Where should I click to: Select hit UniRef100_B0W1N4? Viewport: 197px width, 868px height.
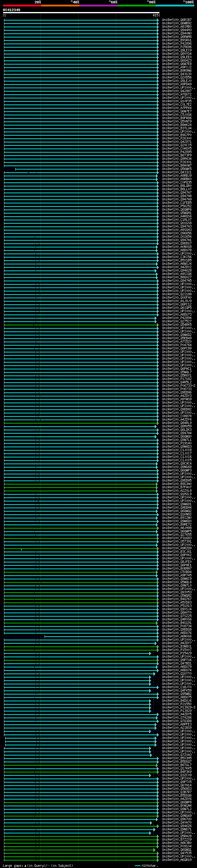(x=176, y=805)
